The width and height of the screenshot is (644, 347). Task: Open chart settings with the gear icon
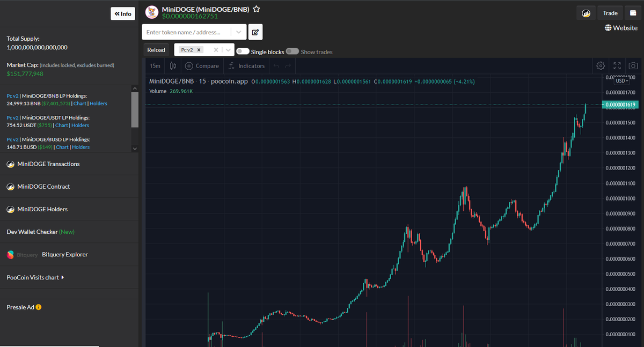click(x=601, y=65)
